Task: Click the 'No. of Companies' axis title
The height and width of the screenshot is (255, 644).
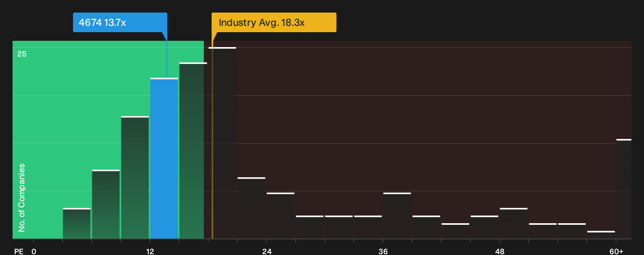Action: tap(22, 198)
